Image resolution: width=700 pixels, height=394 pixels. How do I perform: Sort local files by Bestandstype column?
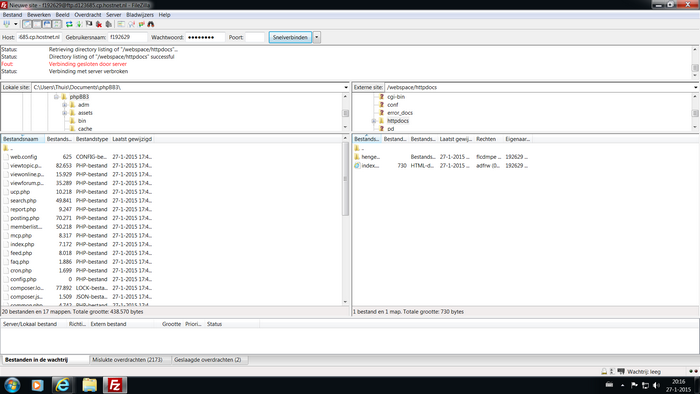pos(92,139)
